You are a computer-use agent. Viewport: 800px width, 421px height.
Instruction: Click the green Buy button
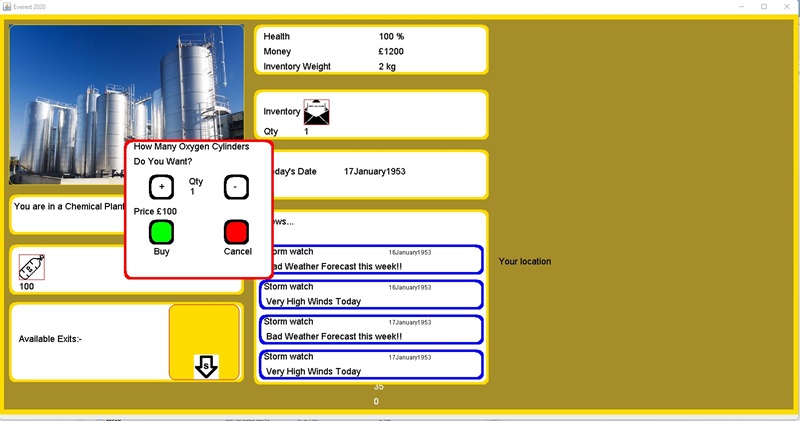(161, 232)
